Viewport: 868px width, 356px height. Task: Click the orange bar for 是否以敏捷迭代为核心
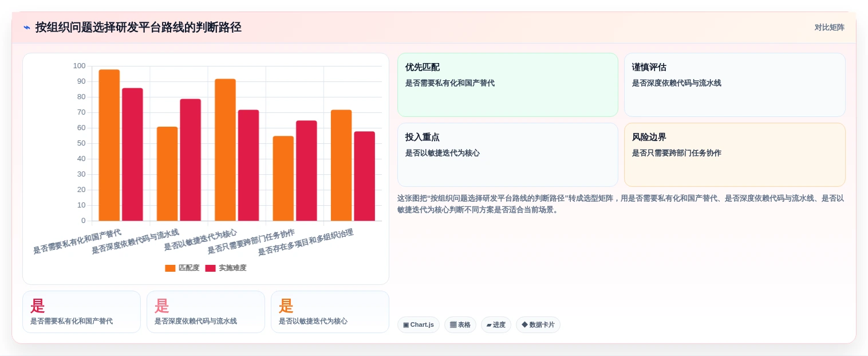(x=225, y=150)
